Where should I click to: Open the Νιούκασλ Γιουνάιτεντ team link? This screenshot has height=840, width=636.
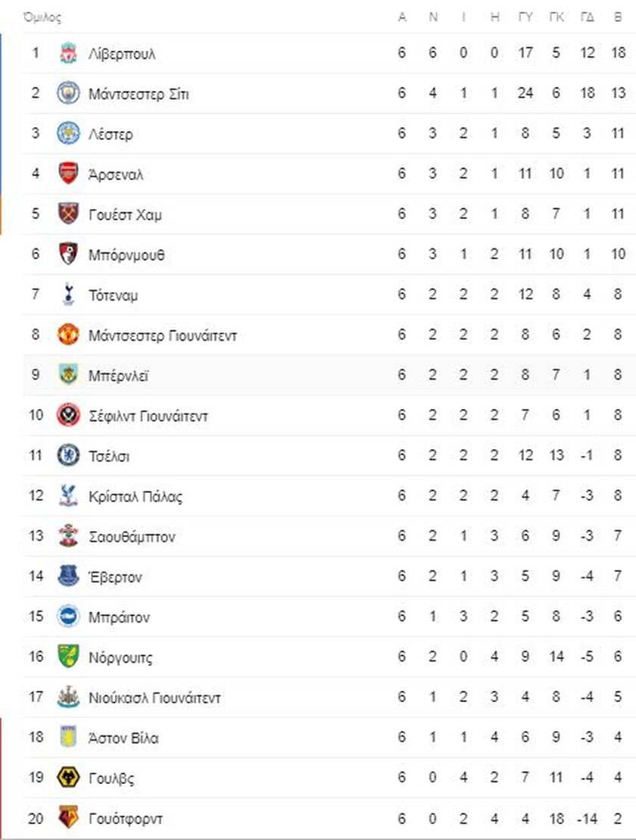(154, 698)
